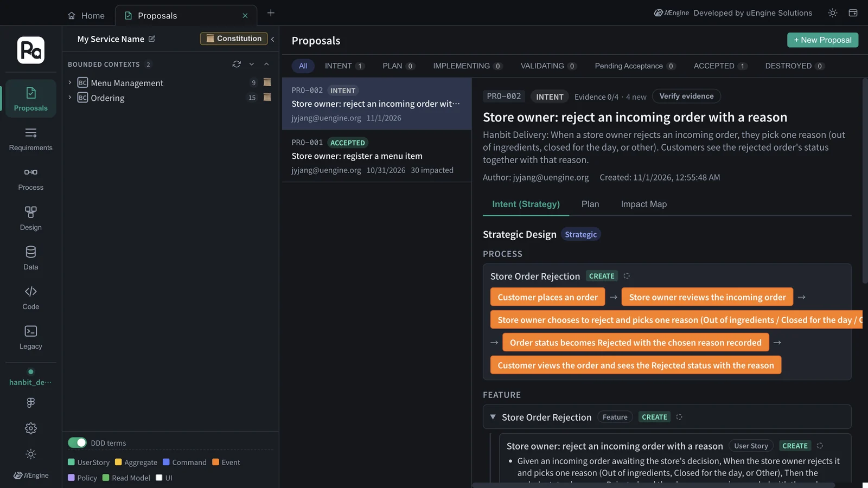
Task: Collapse all bounded contexts with the up chevron
Action: click(x=266, y=64)
